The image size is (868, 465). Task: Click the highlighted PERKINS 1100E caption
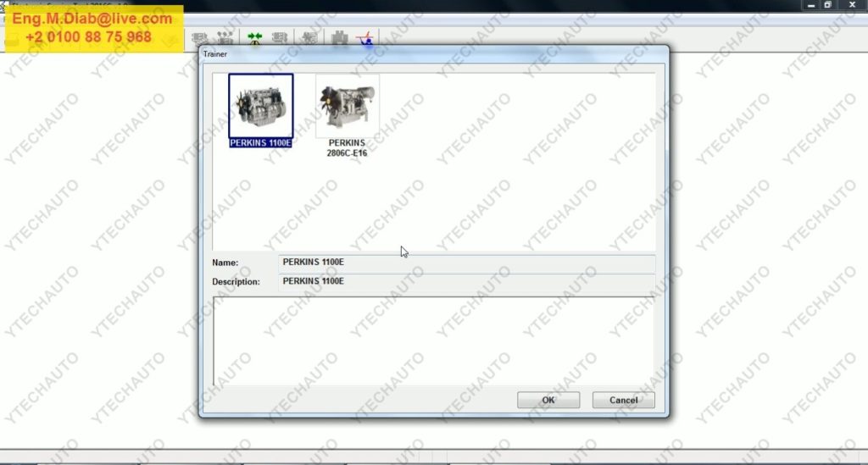[x=261, y=143]
